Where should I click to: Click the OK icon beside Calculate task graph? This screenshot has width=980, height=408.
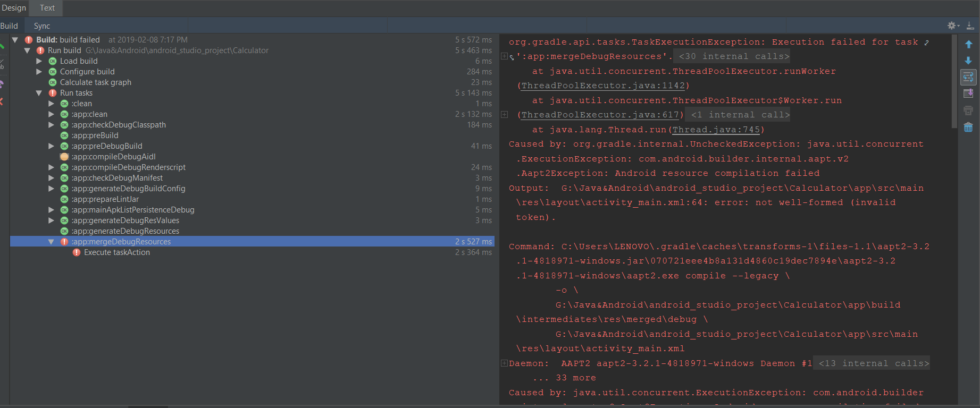[53, 82]
